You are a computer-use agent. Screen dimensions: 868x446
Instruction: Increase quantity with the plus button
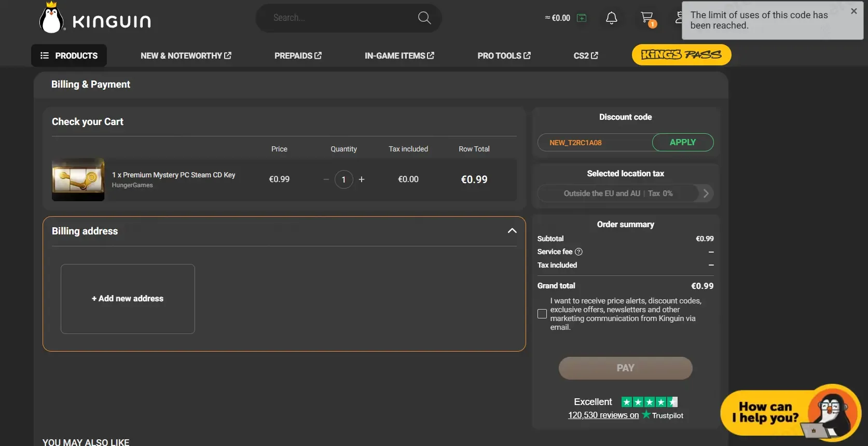coord(362,179)
